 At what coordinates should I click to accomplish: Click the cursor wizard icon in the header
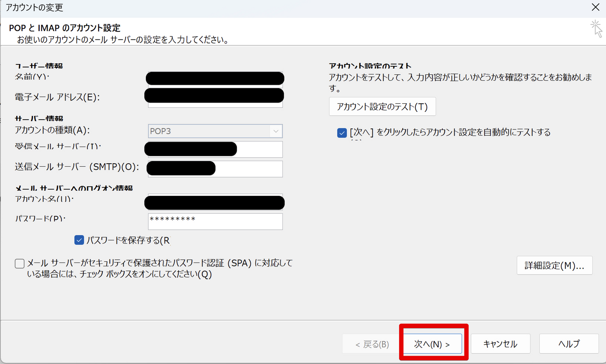(x=596, y=29)
